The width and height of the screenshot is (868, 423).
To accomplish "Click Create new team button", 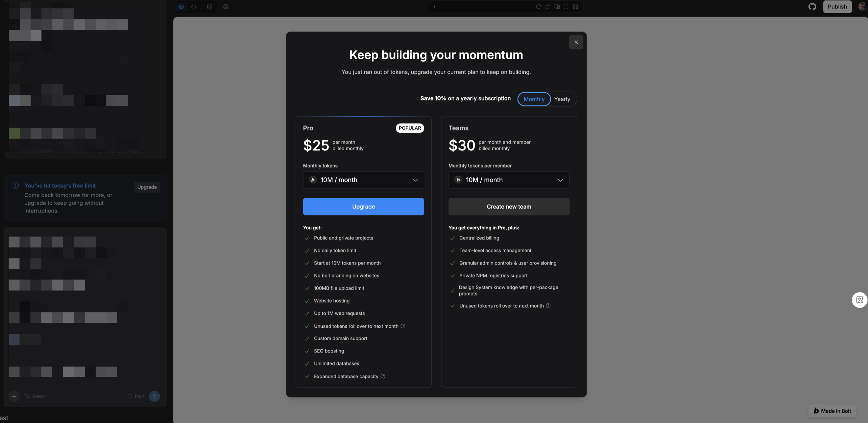I will point(508,207).
